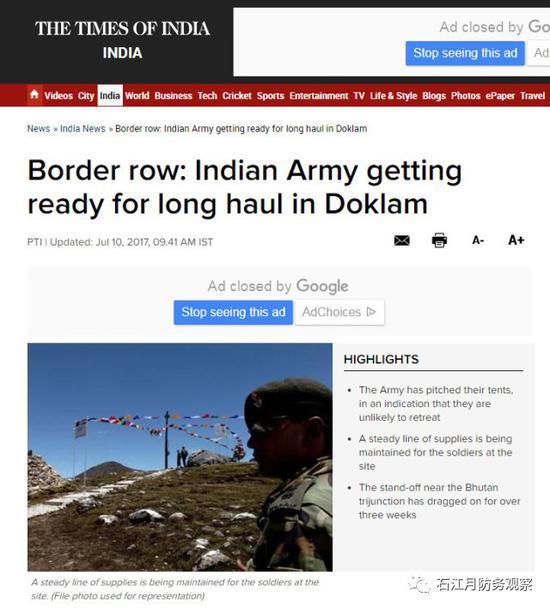This screenshot has width=550, height=609.
Task: Switch to the World section
Action: (x=137, y=96)
